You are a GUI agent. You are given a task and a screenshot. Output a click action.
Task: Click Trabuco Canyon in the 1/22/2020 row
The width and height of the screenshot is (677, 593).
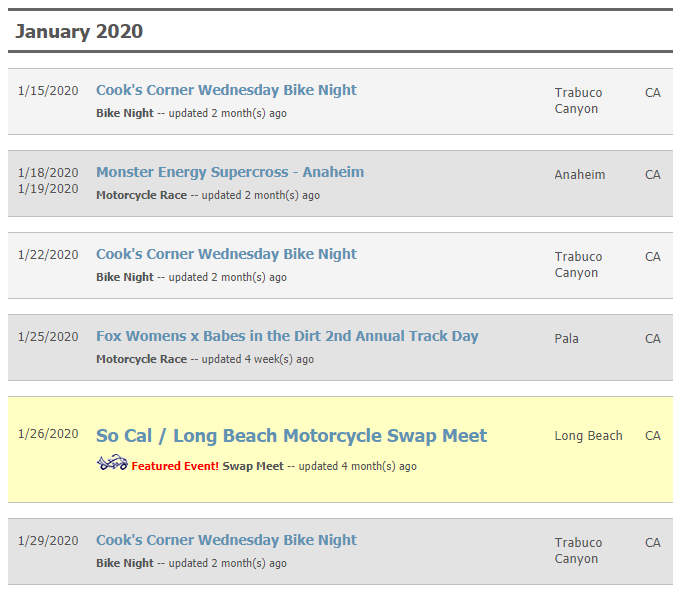pos(578,265)
